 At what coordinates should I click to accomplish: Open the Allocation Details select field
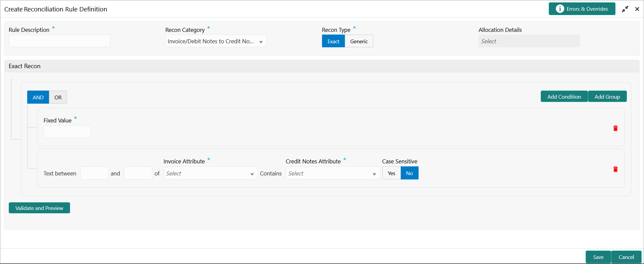tap(529, 41)
